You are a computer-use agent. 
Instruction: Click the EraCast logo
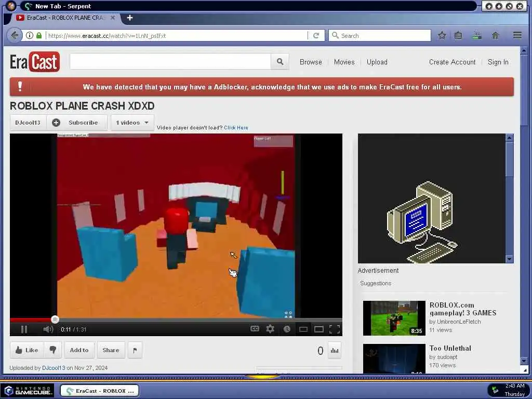pyautogui.click(x=35, y=62)
